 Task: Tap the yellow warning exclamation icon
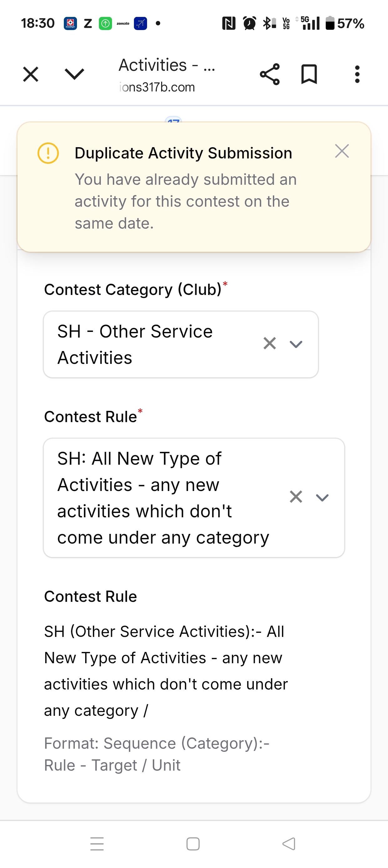(x=48, y=153)
